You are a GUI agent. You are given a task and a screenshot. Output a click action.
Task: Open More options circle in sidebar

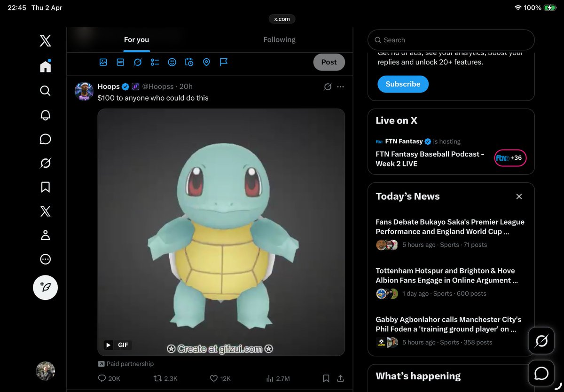pos(45,259)
